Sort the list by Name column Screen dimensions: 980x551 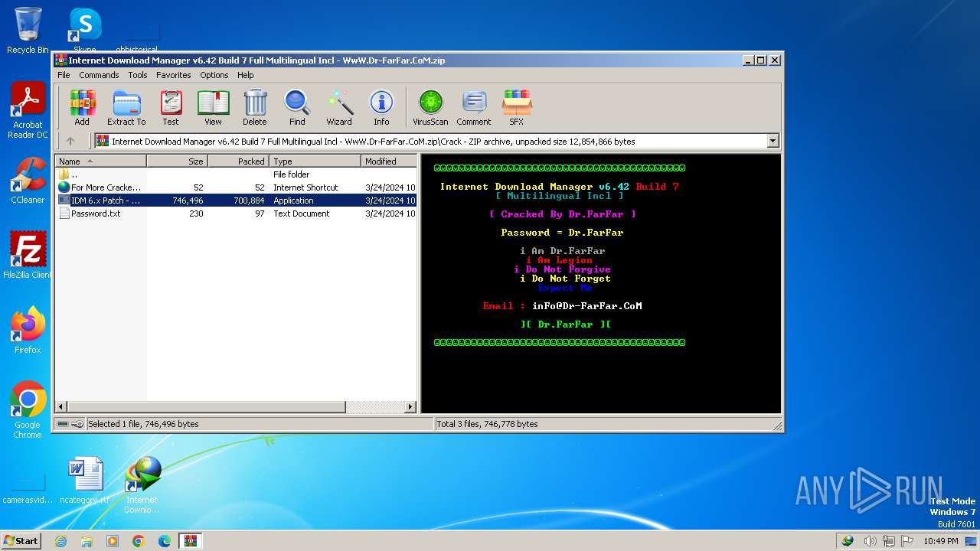[100, 161]
